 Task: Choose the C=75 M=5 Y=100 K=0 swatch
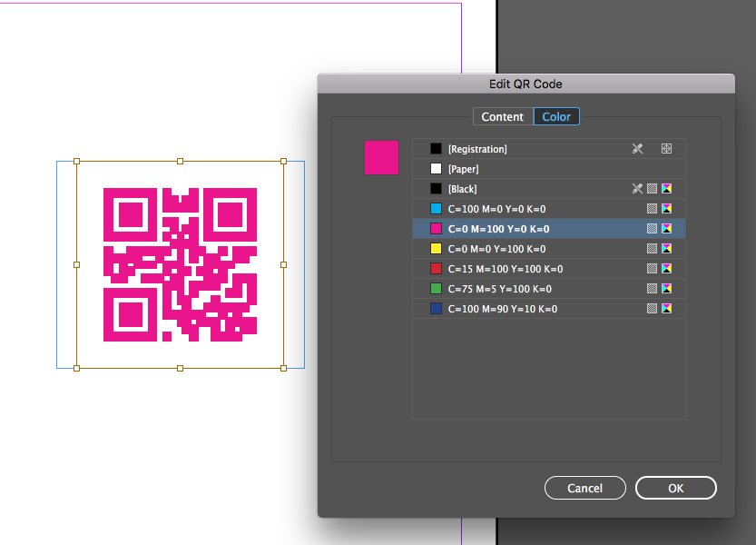click(549, 289)
